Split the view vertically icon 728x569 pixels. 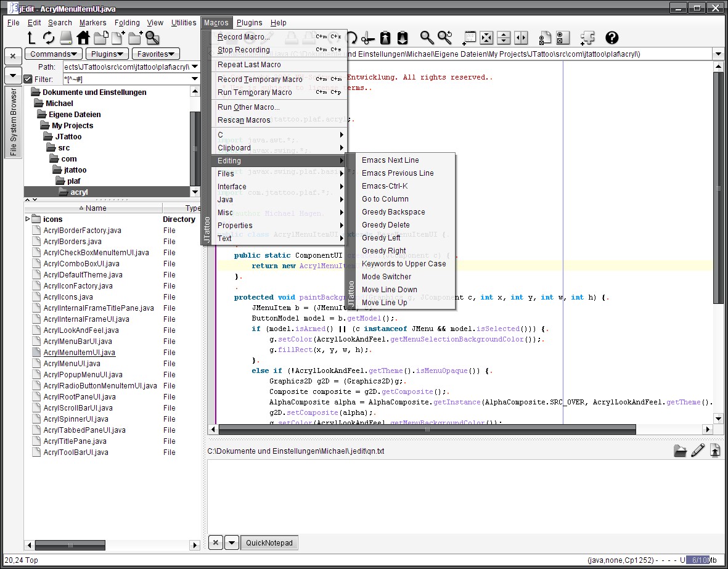coord(521,38)
